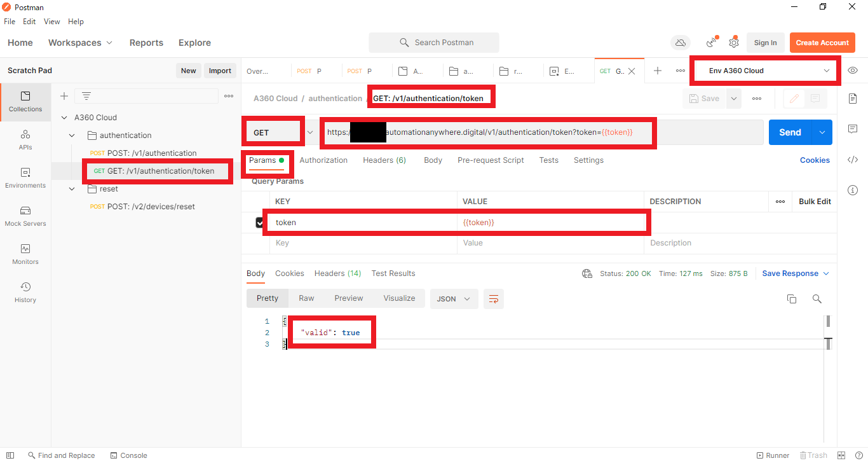This screenshot has width=868, height=463.
Task: Toggle the sidebar icon in status bar
Action: coord(10,455)
